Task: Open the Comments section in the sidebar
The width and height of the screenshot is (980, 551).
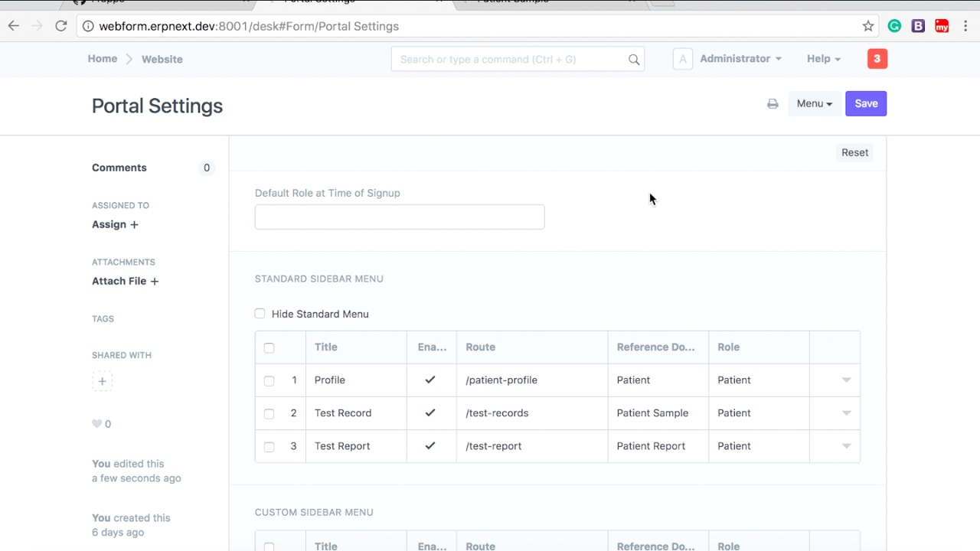Action: [119, 168]
